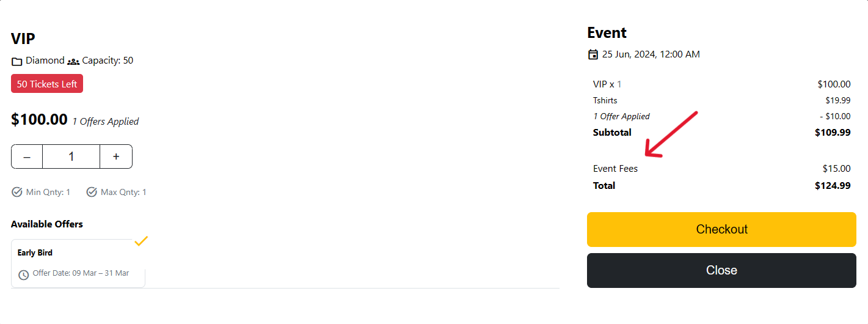The height and width of the screenshot is (324, 868).
Task: Increase ticket quantity with plus button
Action: pyautogui.click(x=116, y=156)
